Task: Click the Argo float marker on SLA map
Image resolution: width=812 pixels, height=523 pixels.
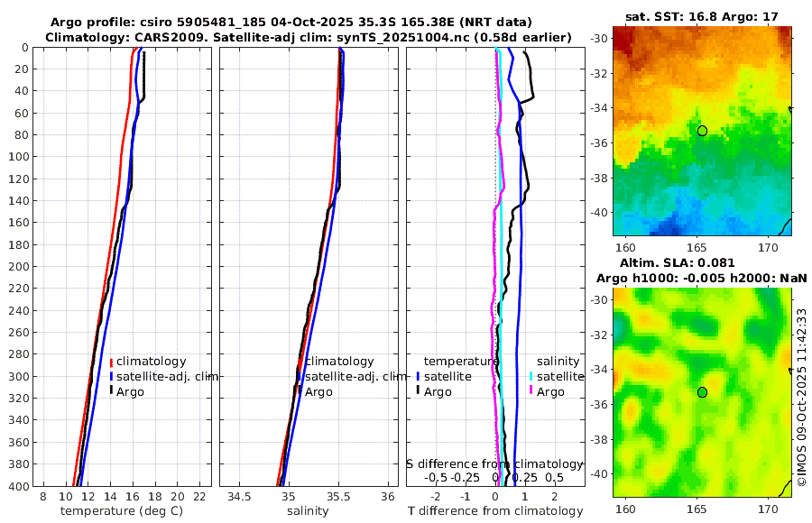Action: pos(702,392)
